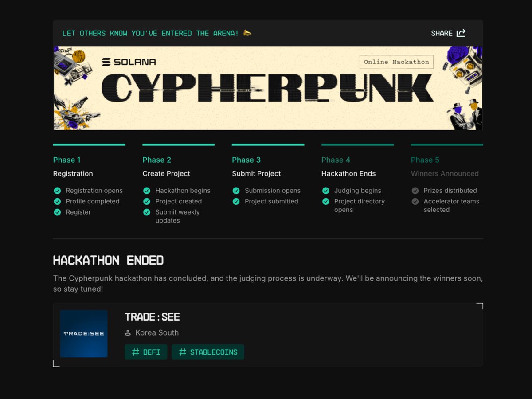Click the Profile completed check icon
The image size is (532, 399).
[57, 201]
